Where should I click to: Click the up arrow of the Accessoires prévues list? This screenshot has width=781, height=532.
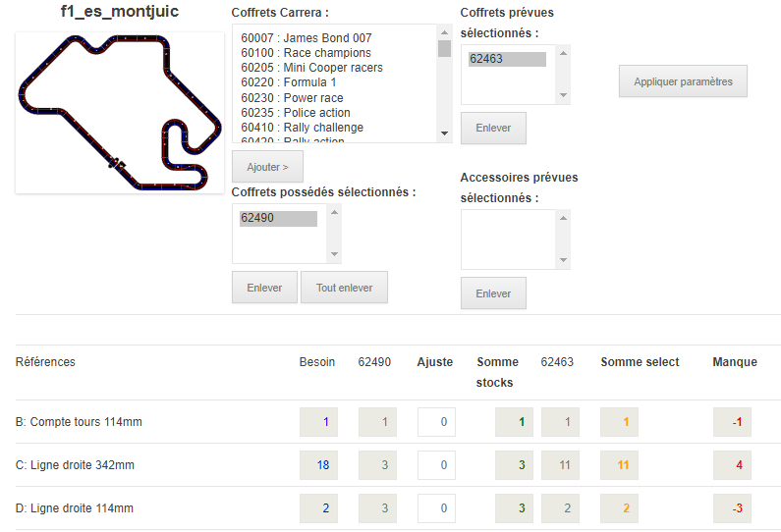coord(563,218)
